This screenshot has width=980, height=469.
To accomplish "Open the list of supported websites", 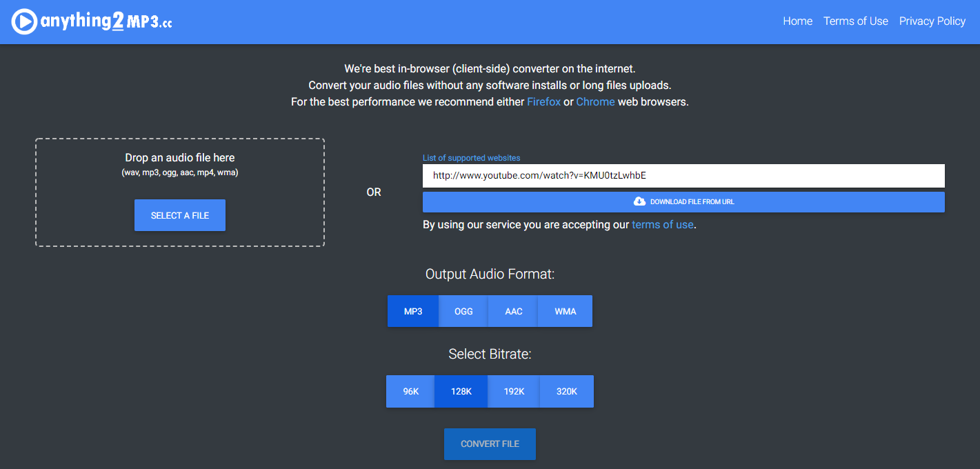I will click(471, 157).
